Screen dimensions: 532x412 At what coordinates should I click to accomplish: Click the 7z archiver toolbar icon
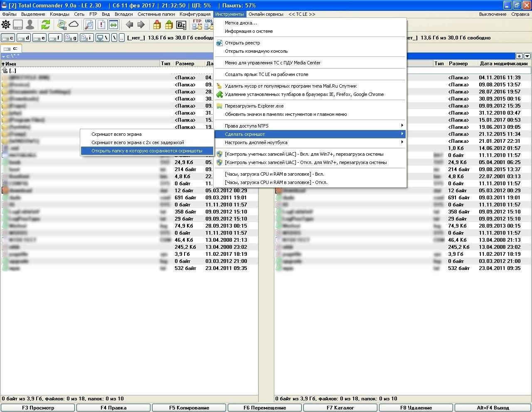[180, 25]
